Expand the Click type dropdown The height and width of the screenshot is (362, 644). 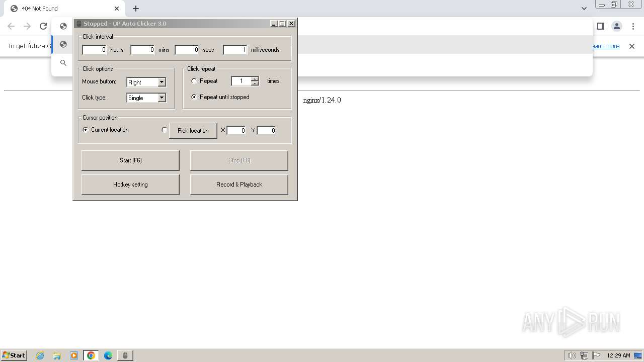point(162,98)
